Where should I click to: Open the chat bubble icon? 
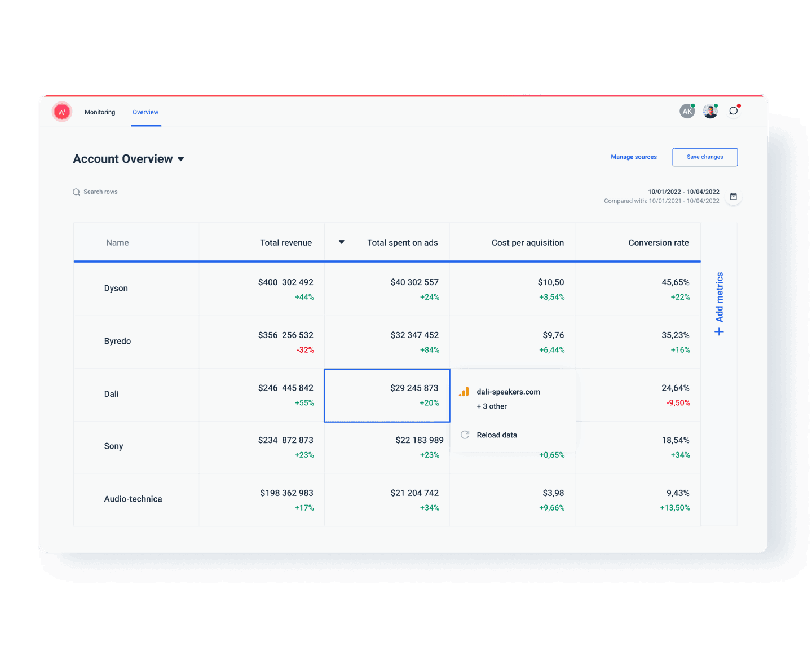coord(733,111)
